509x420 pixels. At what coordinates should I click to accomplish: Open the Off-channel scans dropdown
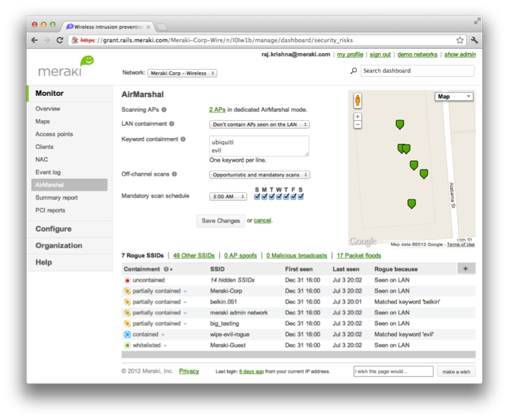click(260, 175)
